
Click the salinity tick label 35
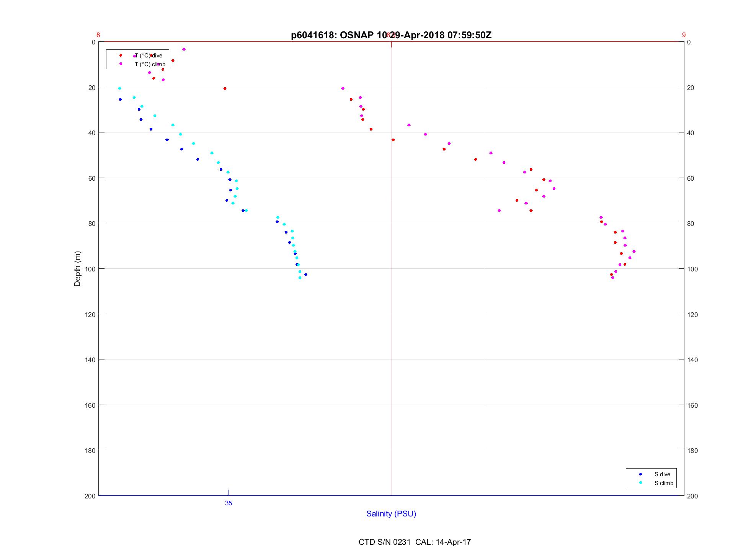229,503
